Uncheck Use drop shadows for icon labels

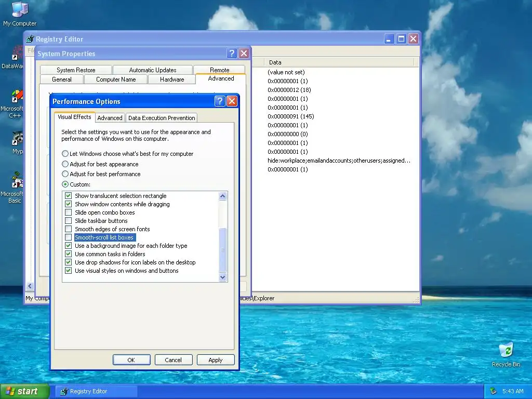[68, 262]
